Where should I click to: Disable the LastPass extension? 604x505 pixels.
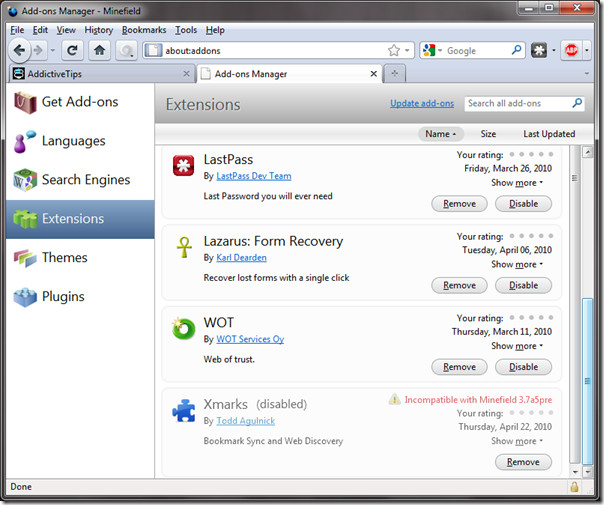(523, 204)
